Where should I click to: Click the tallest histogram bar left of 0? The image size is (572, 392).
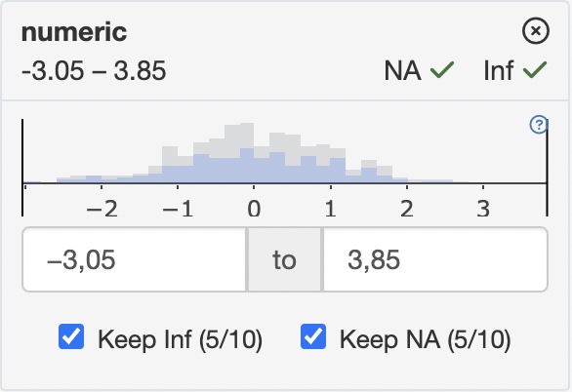coord(247,153)
